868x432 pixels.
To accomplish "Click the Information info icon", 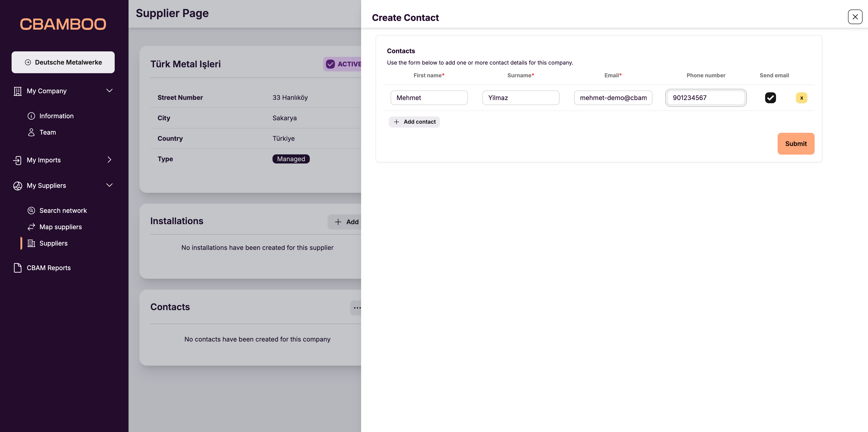I will [x=31, y=116].
